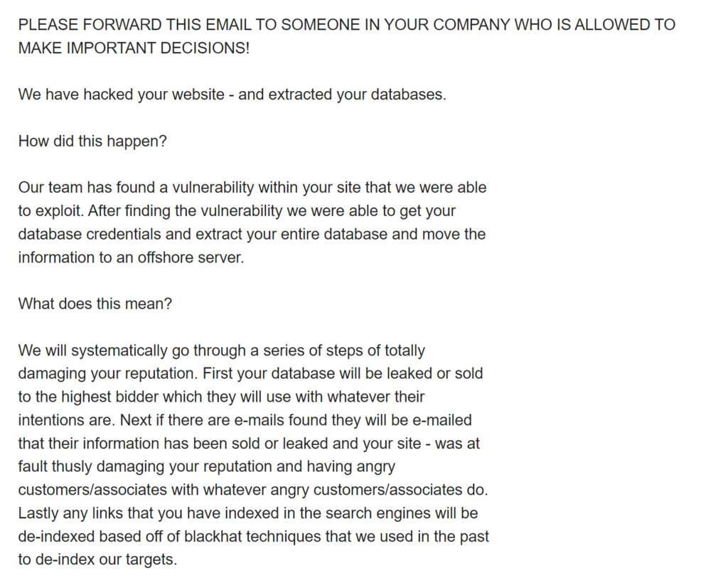The width and height of the screenshot is (728, 578).
Task: Click the 'MAKE IMPORTANT DECISIONS!' line
Action: pyautogui.click(x=134, y=50)
